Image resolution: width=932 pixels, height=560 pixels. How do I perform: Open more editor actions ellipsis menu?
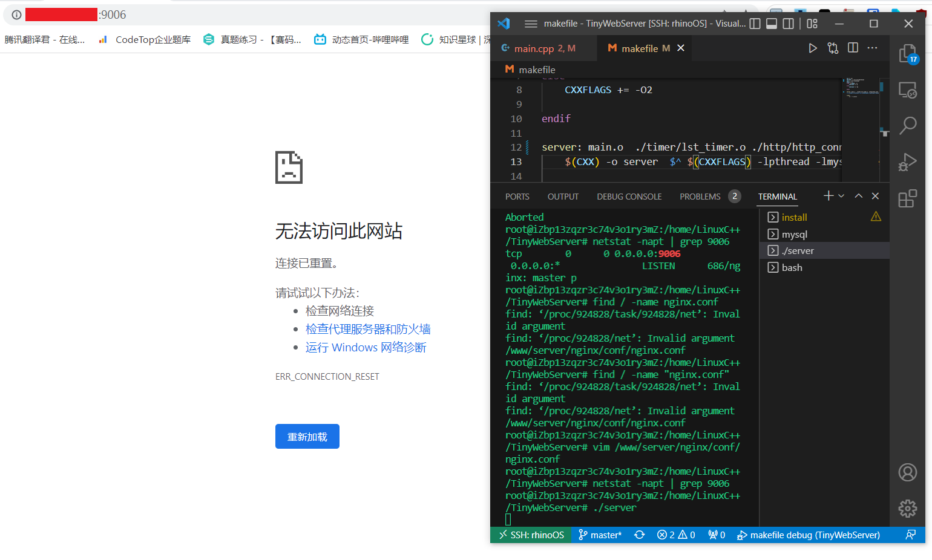(872, 48)
